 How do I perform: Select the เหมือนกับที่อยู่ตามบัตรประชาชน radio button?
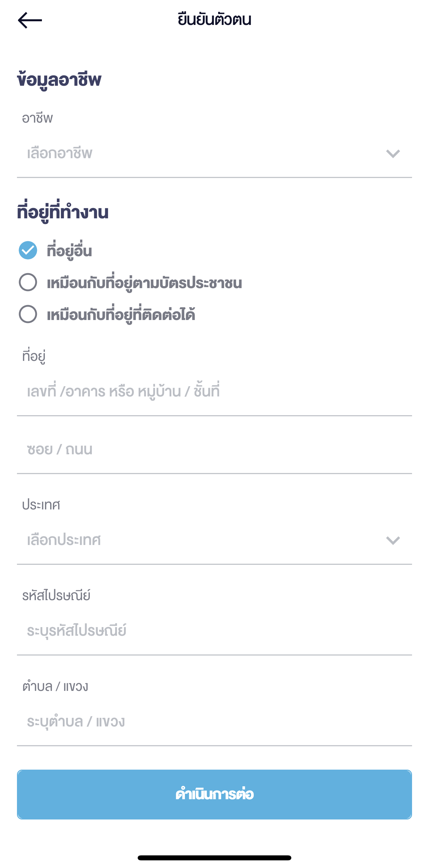click(28, 282)
